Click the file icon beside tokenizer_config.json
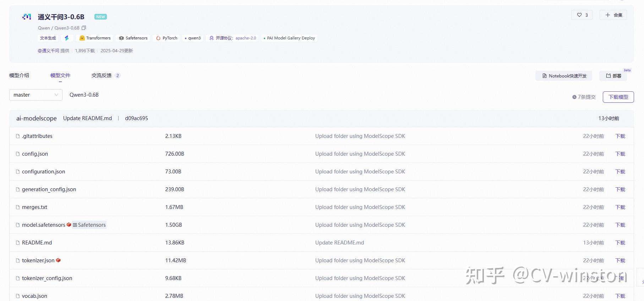Screen dimensions: 644x301 coord(18,278)
